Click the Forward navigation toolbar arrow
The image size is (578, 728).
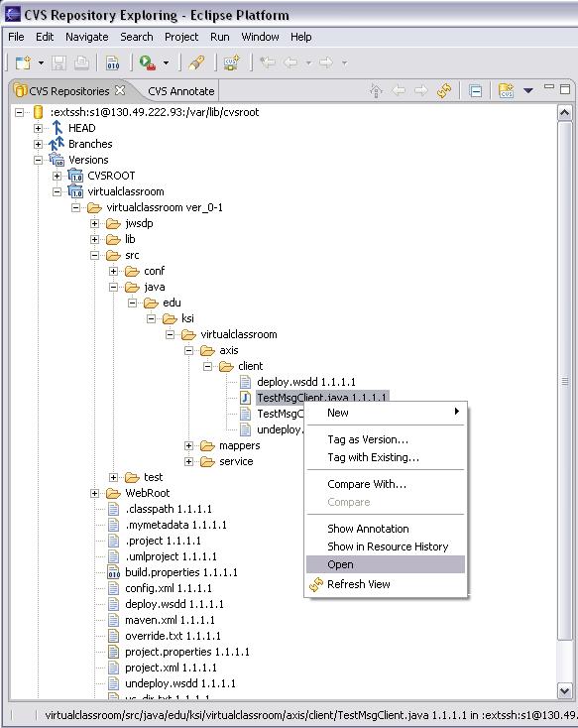tap(326, 62)
